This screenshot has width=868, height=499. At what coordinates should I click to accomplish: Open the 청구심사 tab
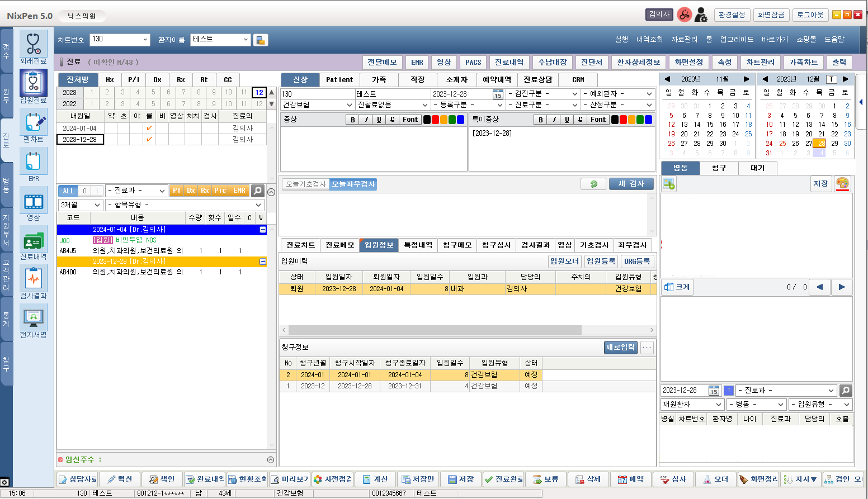(496, 245)
